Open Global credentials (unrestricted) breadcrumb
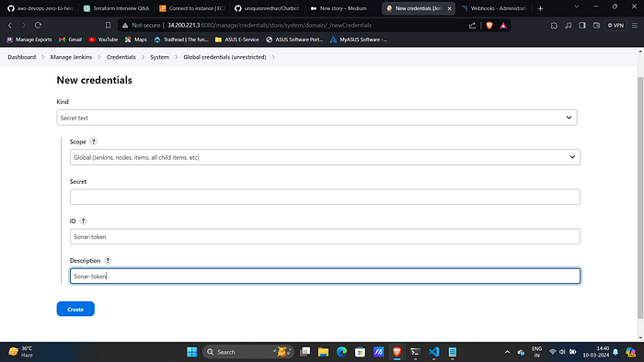The width and height of the screenshot is (644, 362). coord(224,57)
